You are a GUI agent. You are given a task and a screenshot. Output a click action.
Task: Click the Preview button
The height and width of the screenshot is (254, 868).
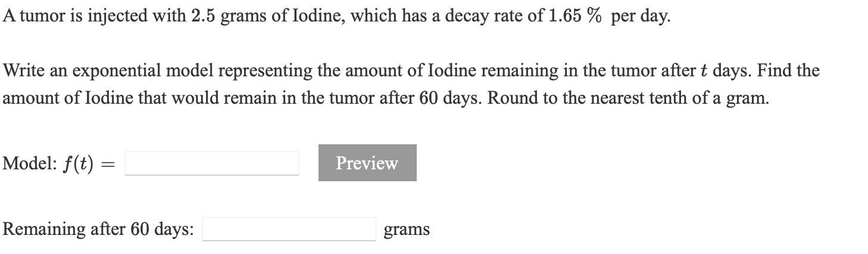(367, 163)
